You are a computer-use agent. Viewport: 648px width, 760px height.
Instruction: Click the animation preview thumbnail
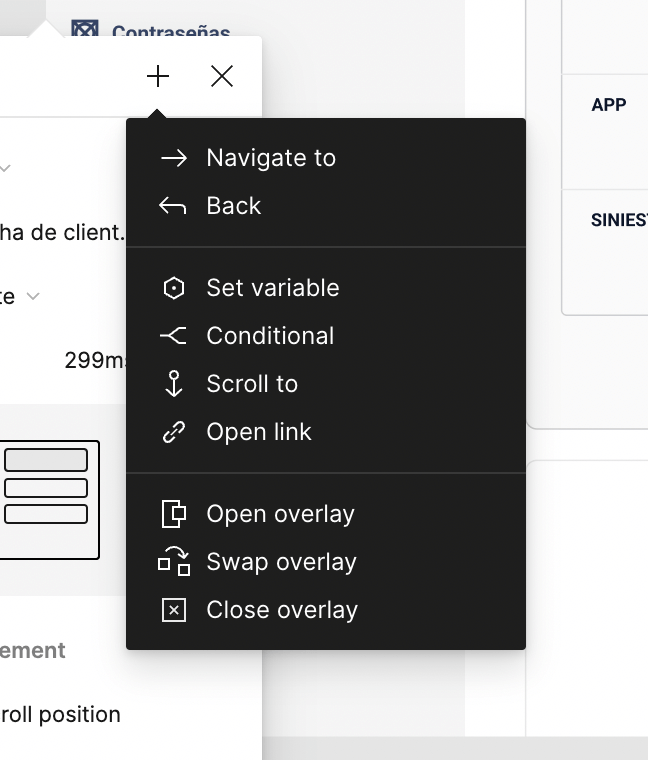click(48, 499)
